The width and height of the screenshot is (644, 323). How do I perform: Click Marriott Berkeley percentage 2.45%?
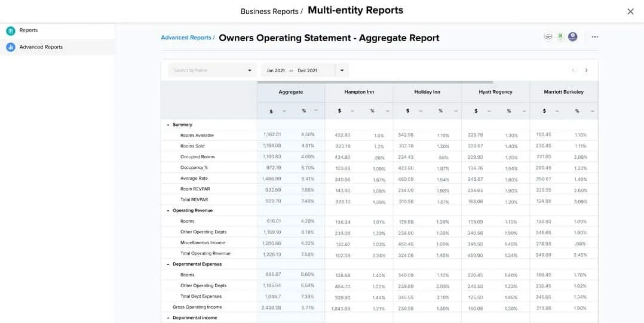[581, 255]
